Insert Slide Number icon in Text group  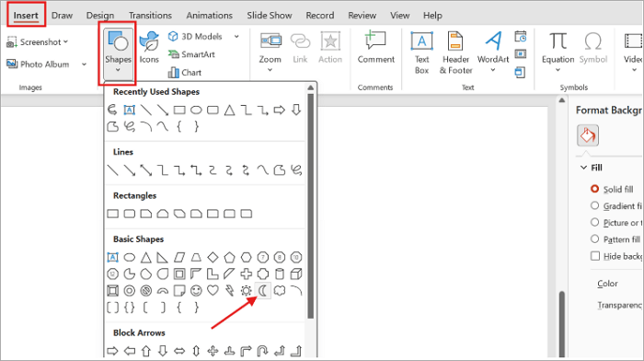point(521,53)
